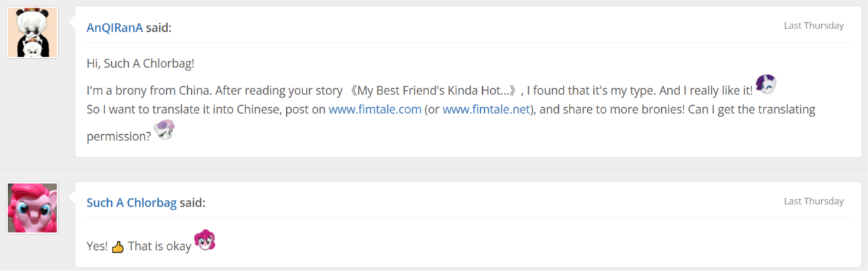The height and width of the screenshot is (271, 868).
Task: Click 'Last Thursday' timestamp on AnQIRanA's comment
Action: point(814,26)
